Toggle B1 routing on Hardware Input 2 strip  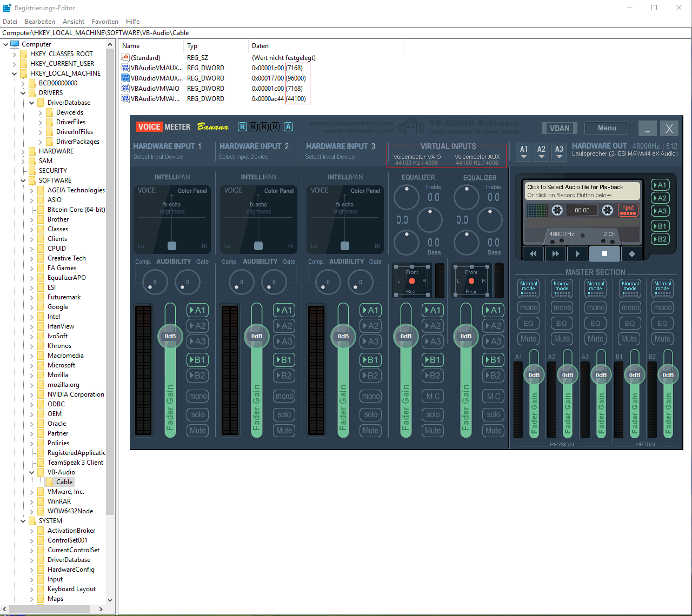pyautogui.click(x=284, y=359)
